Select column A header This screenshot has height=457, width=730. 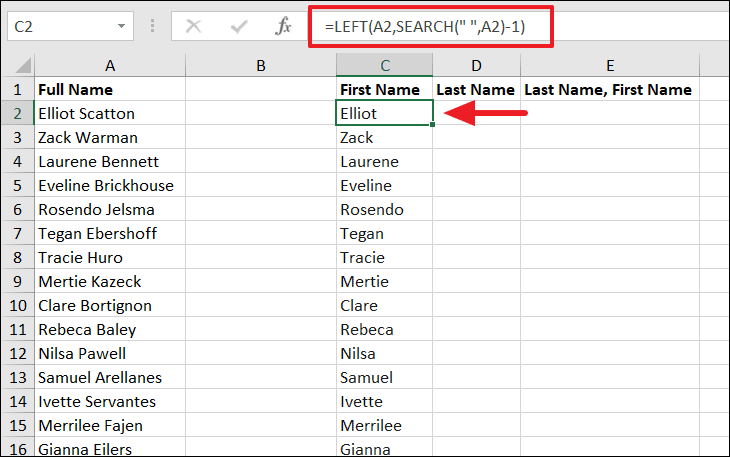110,66
